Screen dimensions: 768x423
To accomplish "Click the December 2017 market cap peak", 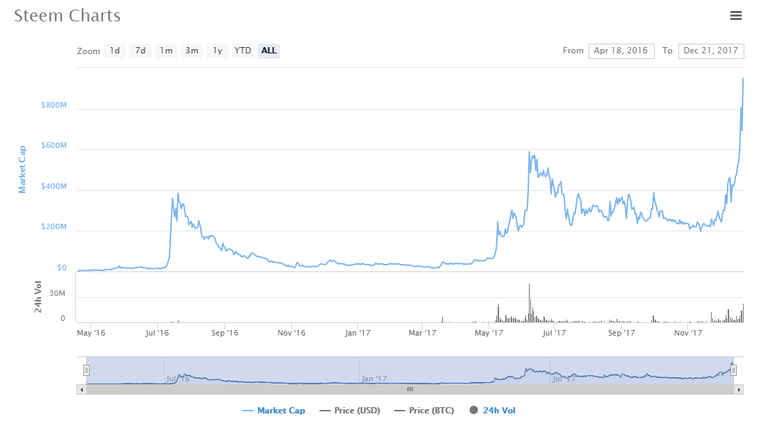I will pos(743,79).
